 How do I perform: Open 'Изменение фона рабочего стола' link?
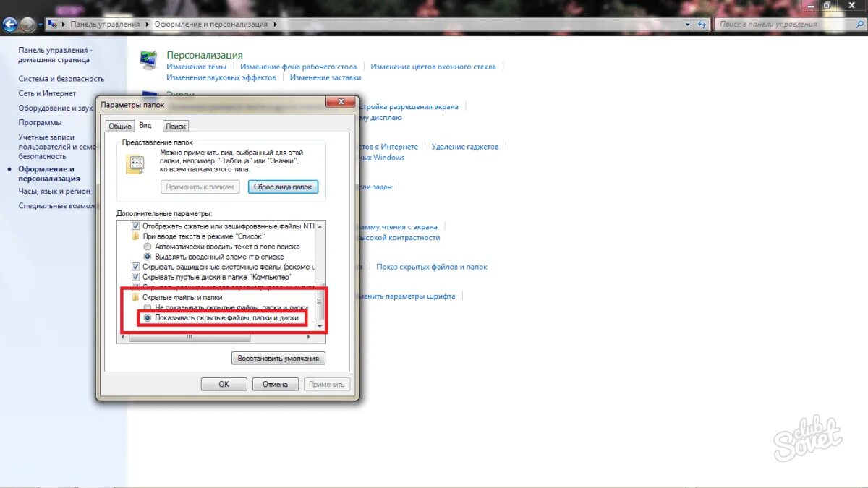298,67
